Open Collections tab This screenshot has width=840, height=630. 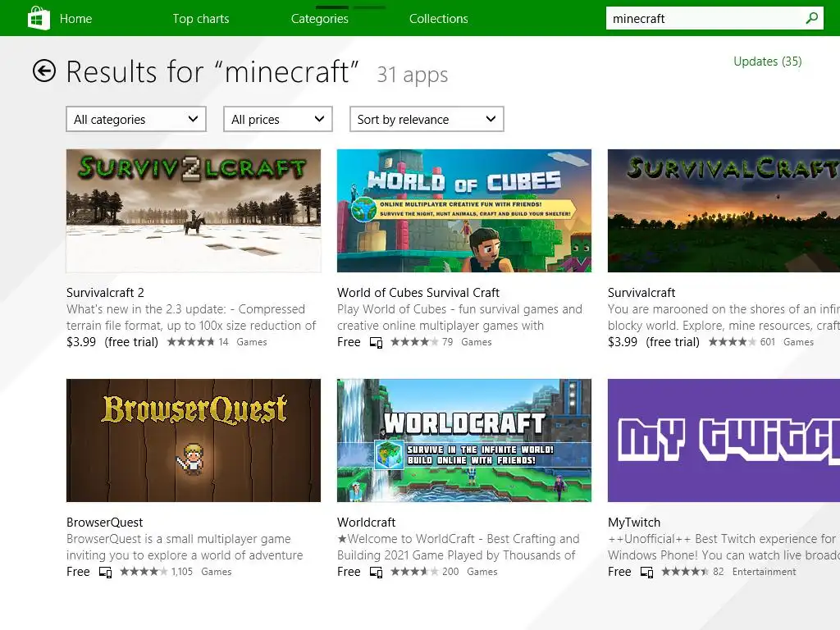click(438, 19)
